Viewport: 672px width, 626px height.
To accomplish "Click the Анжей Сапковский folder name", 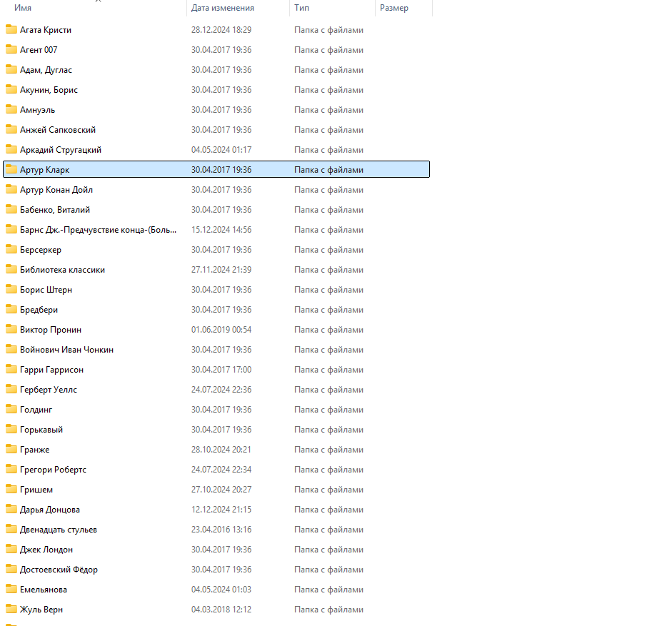I will [58, 129].
